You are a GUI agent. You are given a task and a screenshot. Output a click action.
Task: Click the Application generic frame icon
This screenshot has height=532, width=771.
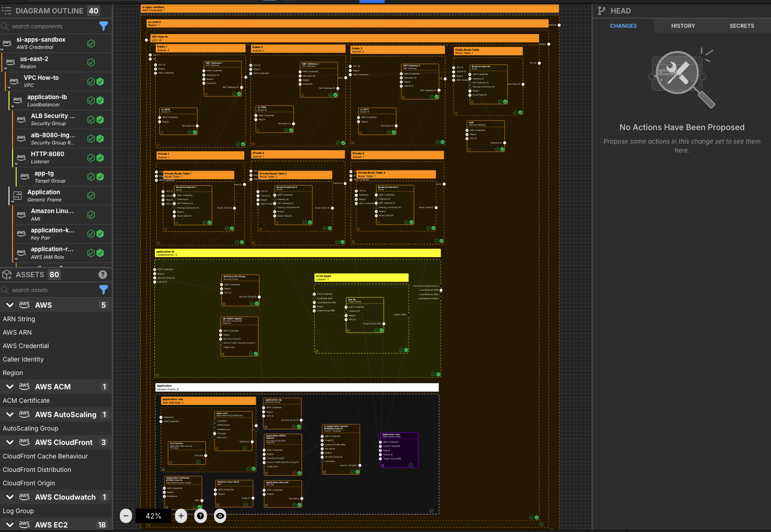(x=18, y=195)
